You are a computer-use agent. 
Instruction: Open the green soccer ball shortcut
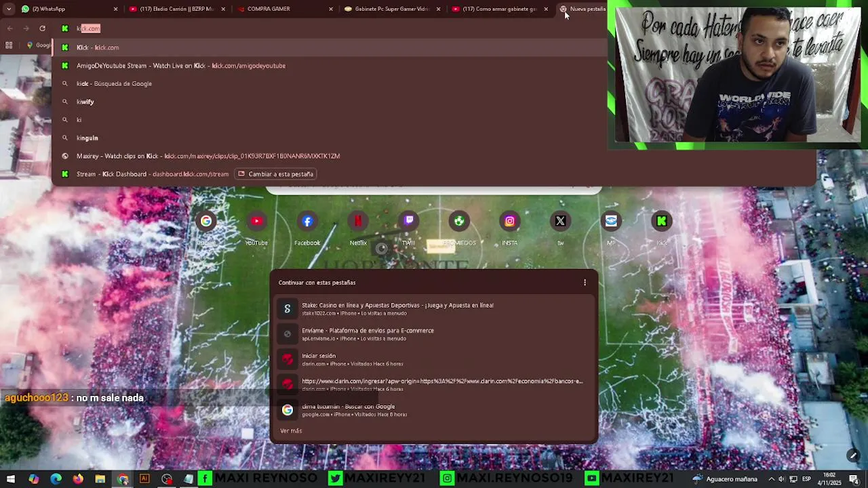pos(459,221)
